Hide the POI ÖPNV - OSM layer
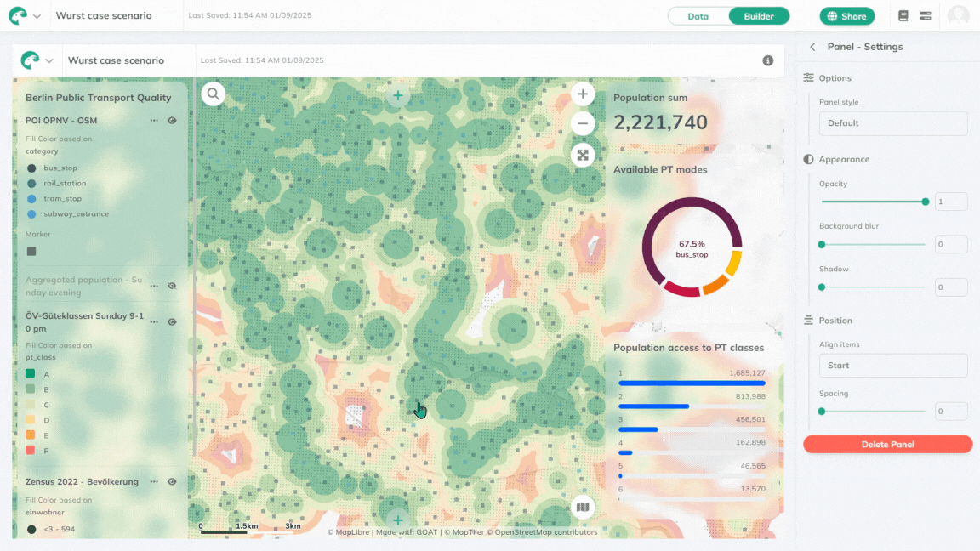Viewport: 980px width, 551px height. 172,121
